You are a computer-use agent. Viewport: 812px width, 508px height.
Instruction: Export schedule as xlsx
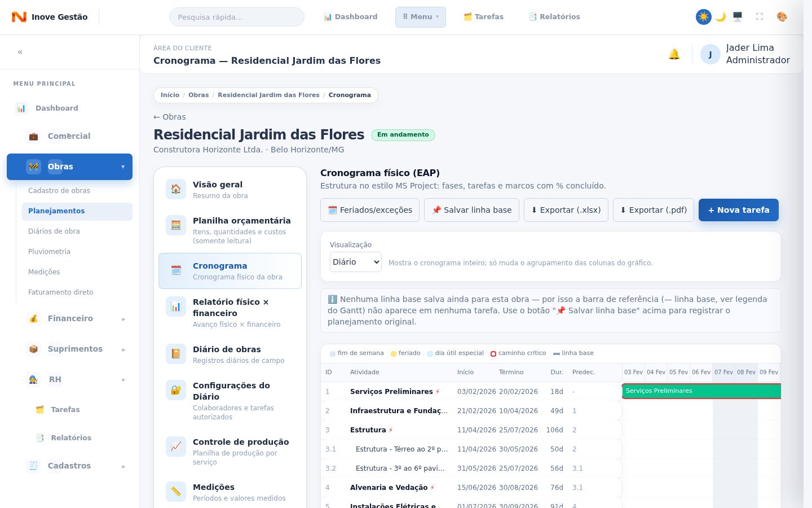(566, 210)
